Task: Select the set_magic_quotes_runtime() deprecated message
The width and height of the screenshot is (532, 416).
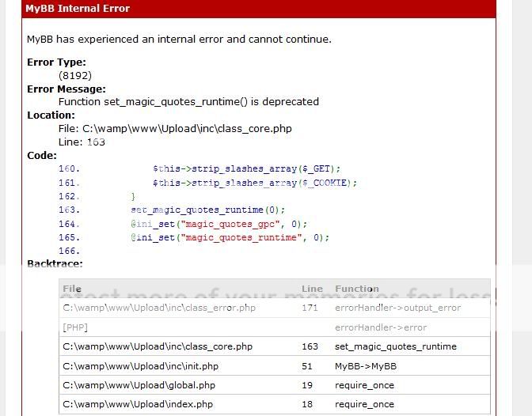Action: point(188,102)
